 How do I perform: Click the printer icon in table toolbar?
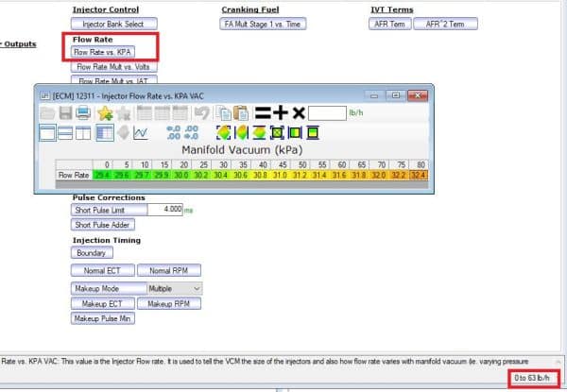click(x=83, y=113)
